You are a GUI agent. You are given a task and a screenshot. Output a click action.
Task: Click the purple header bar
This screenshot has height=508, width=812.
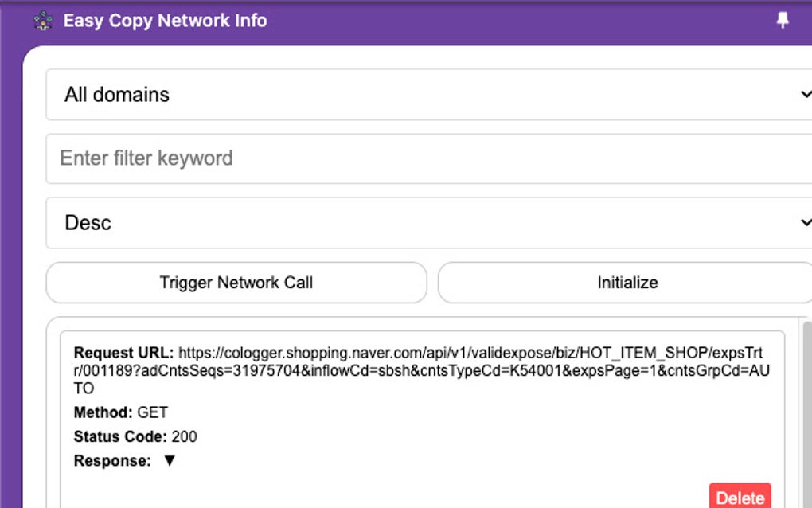coord(478,21)
